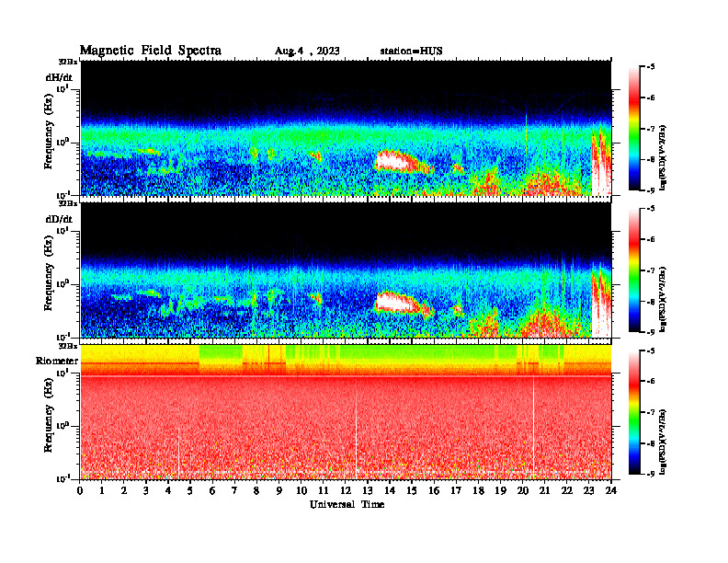728x563 pixels.
Task: Pick the color bar beside the dD/dt spectrogram
Action: point(634,270)
